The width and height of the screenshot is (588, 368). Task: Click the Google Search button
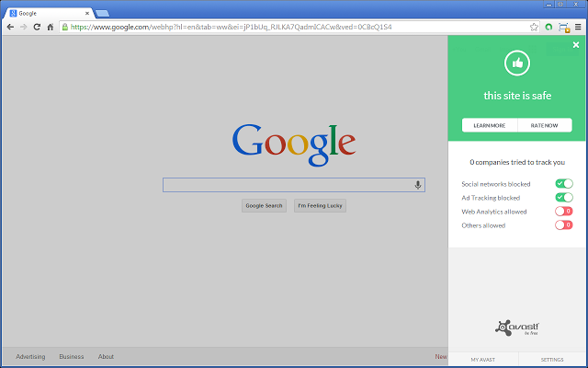[264, 206]
